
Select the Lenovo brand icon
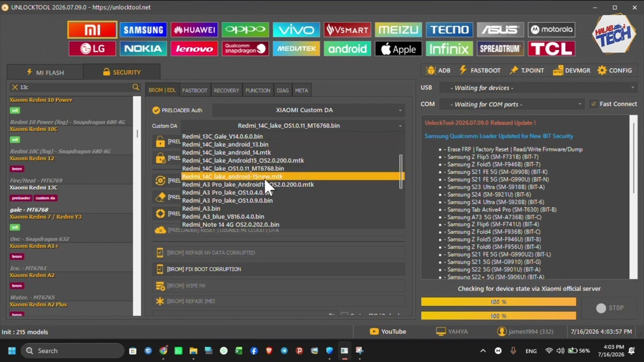194,49
